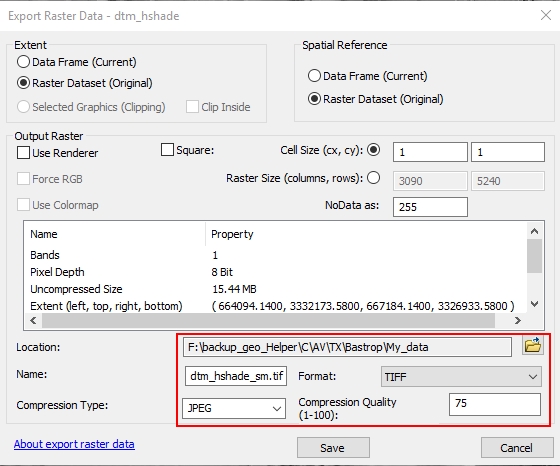Image resolution: width=560 pixels, height=466 pixels.
Task: Click the Name column header
Action: [115, 234]
